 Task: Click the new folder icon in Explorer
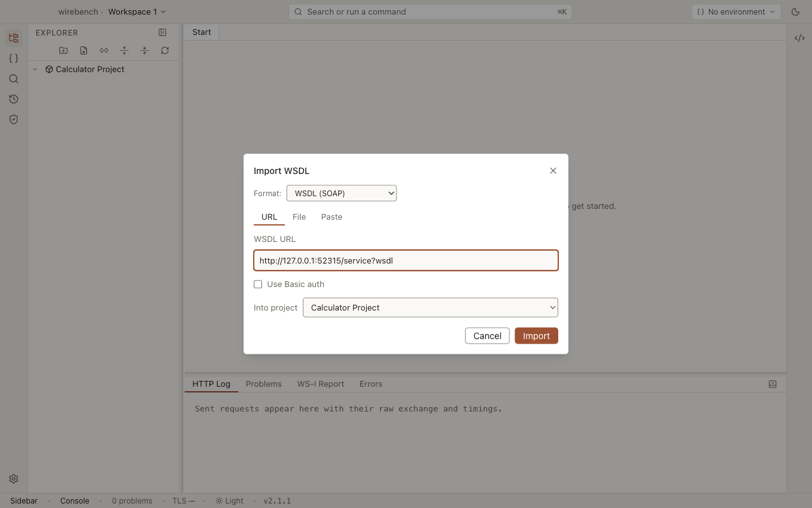click(63, 50)
